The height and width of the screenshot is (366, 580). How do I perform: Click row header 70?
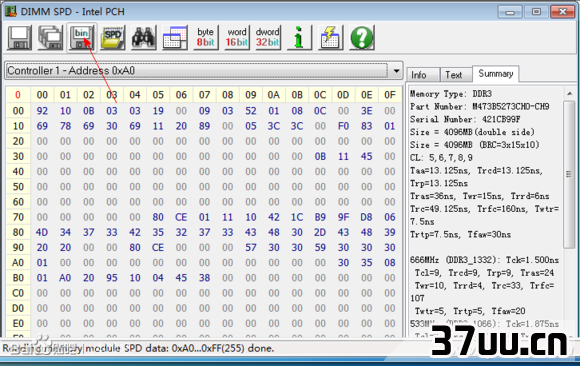(18, 217)
